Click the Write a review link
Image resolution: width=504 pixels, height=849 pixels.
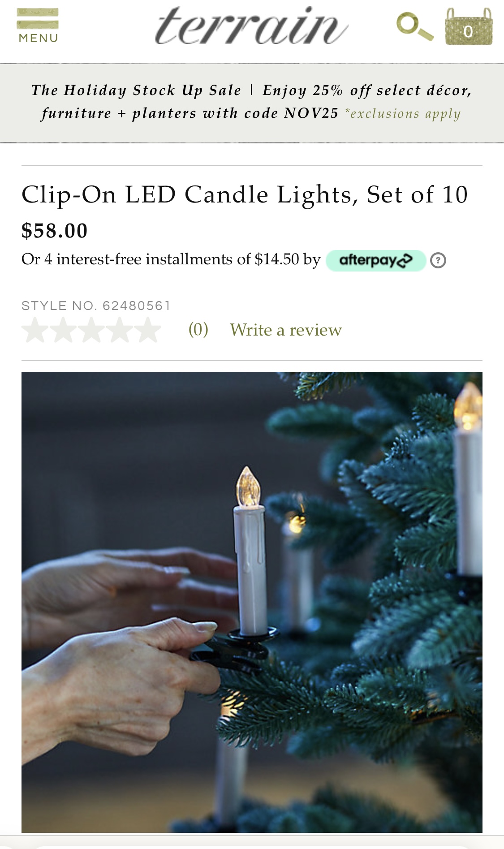(x=286, y=330)
